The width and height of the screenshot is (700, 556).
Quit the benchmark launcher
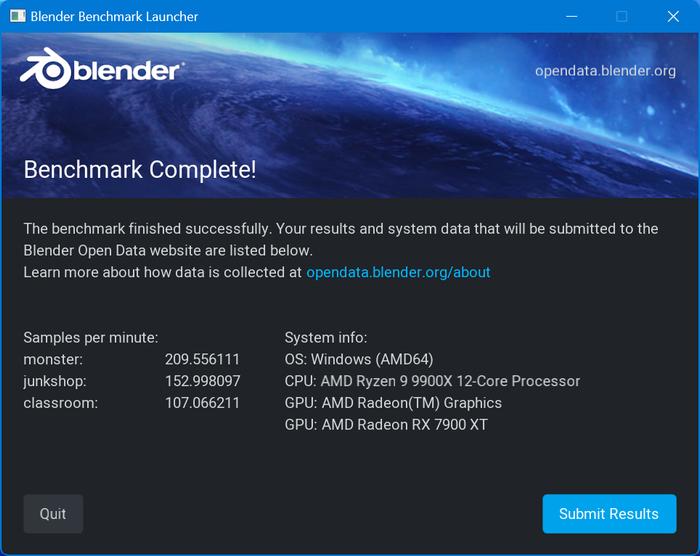[x=53, y=514]
